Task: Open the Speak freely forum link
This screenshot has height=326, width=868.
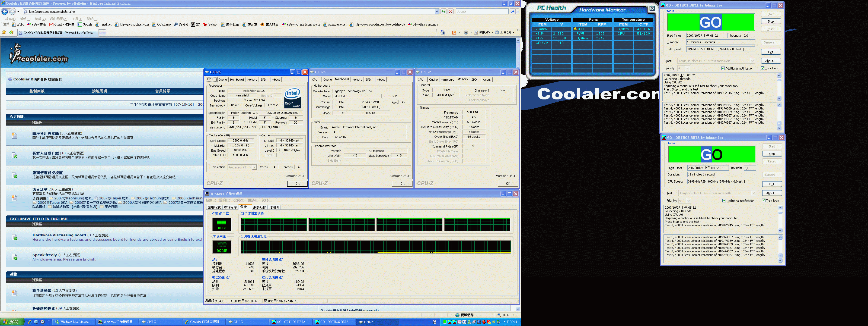Action: pos(44,255)
